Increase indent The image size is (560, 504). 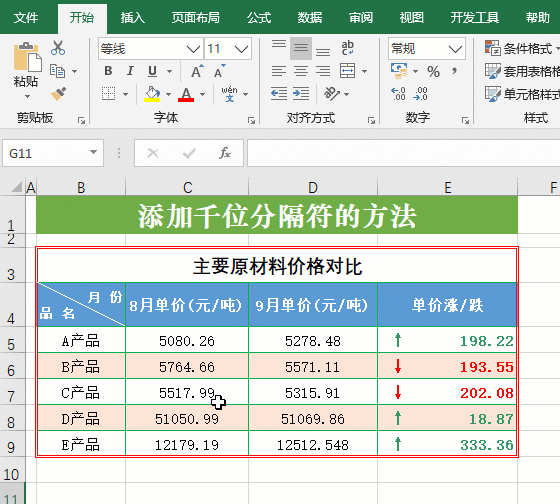tap(301, 94)
